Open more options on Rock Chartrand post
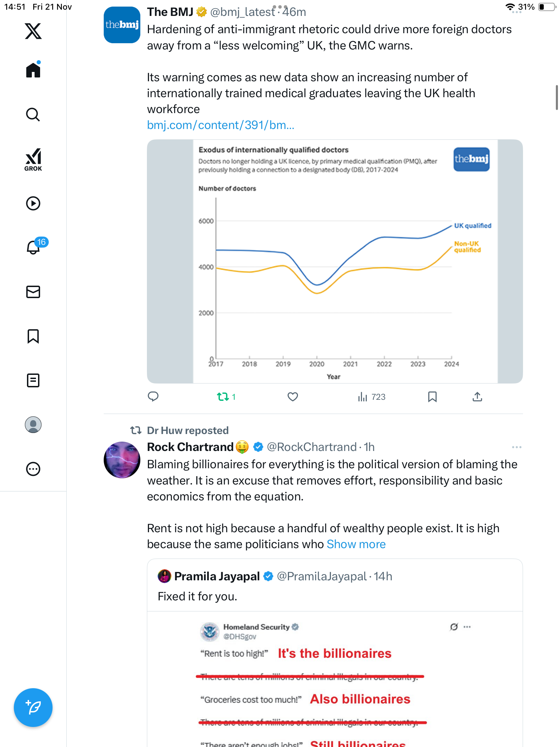Screen dimensions: 560x747 (x=516, y=447)
